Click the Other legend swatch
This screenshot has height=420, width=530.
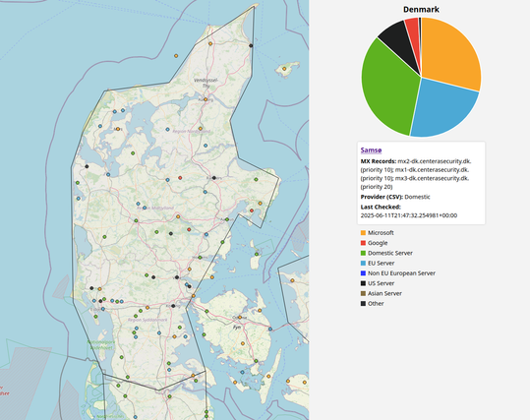tap(363, 304)
